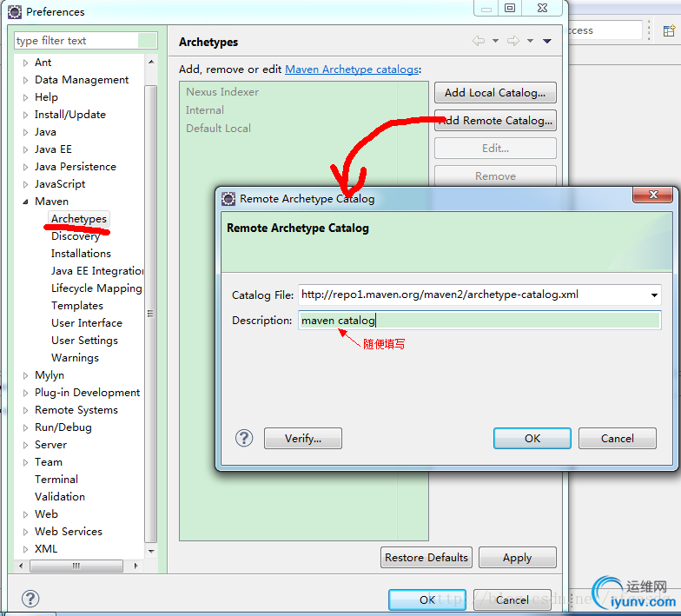Click tree horizontal scrollbar left arrow
This screenshot has width=681, height=616.
pos(21,566)
